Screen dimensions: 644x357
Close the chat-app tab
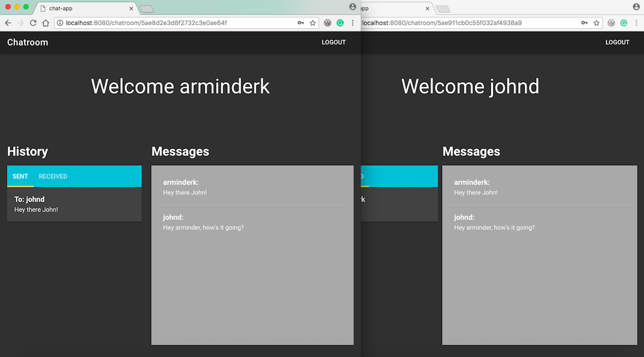[x=131, y=8]
